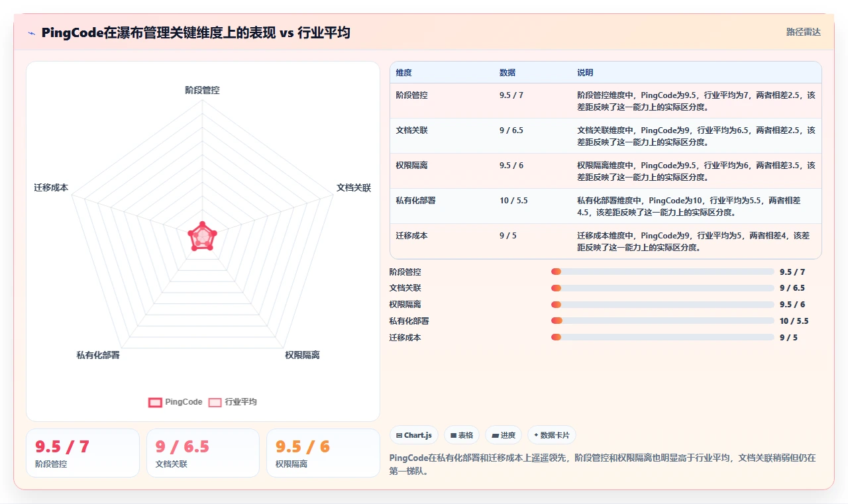Toggle the 行业平均 legend entry
This screenshot has height=504, width=848.
(233, 402)
